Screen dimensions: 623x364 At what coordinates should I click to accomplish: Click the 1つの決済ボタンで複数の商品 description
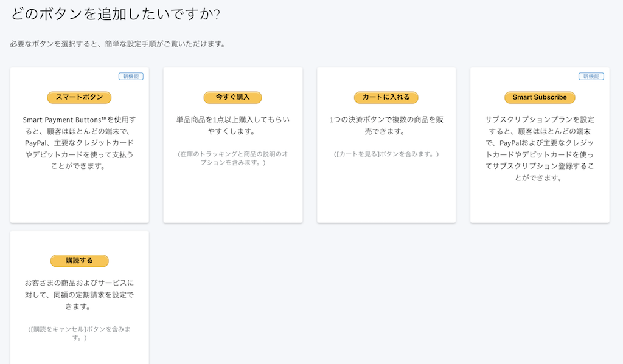point(386,125)
